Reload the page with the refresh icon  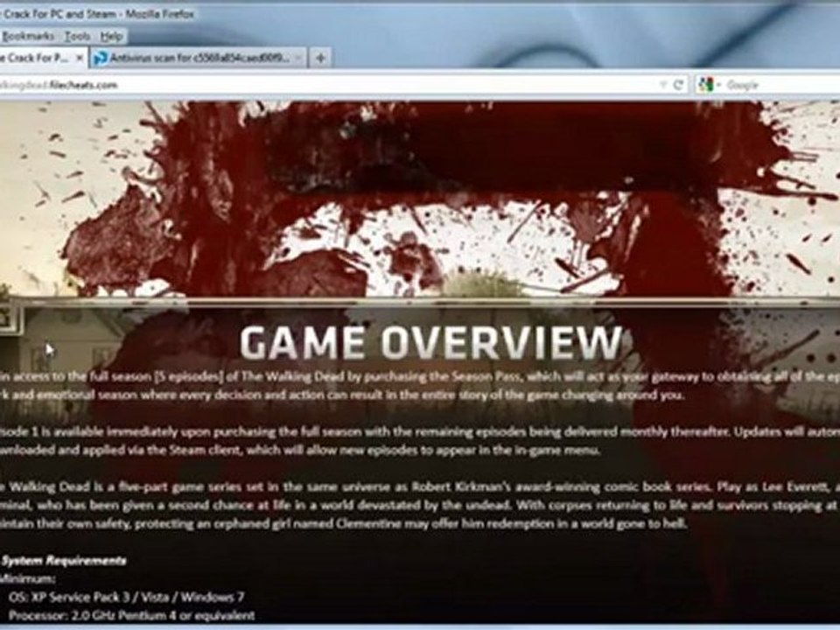678,85
